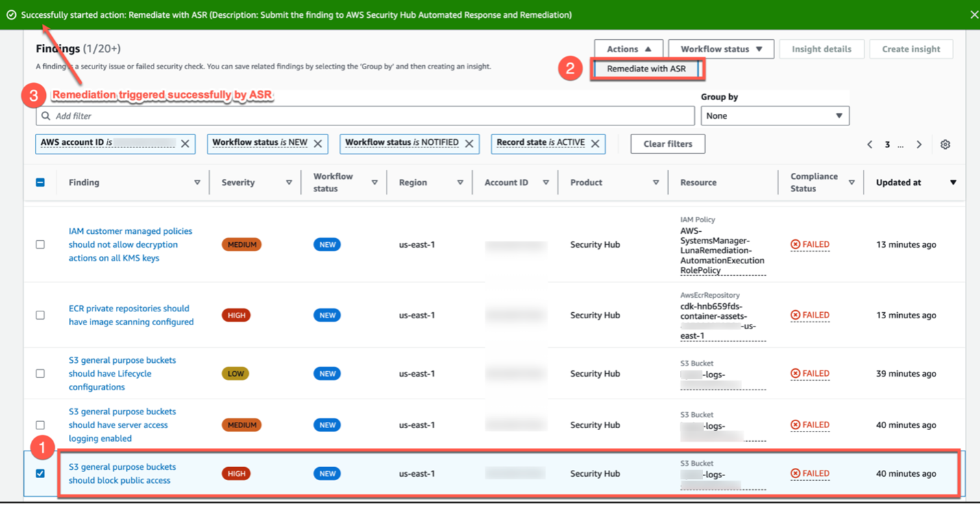Select the S3 server access logging finding checkbox
This screenshot has height=509, width=980.
(x=40, y=425)
